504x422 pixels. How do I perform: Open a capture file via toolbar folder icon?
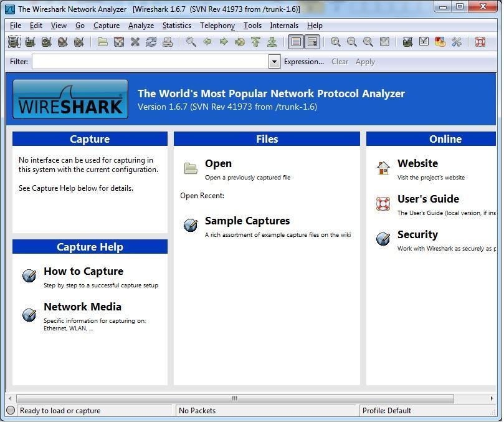point(103,42)
